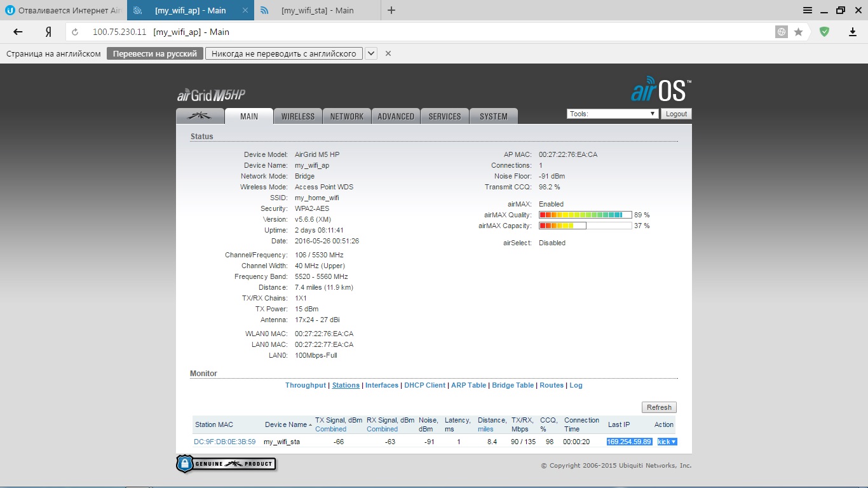Open the downloads arrow icon

pyautogui.click(x=853, y=32)
